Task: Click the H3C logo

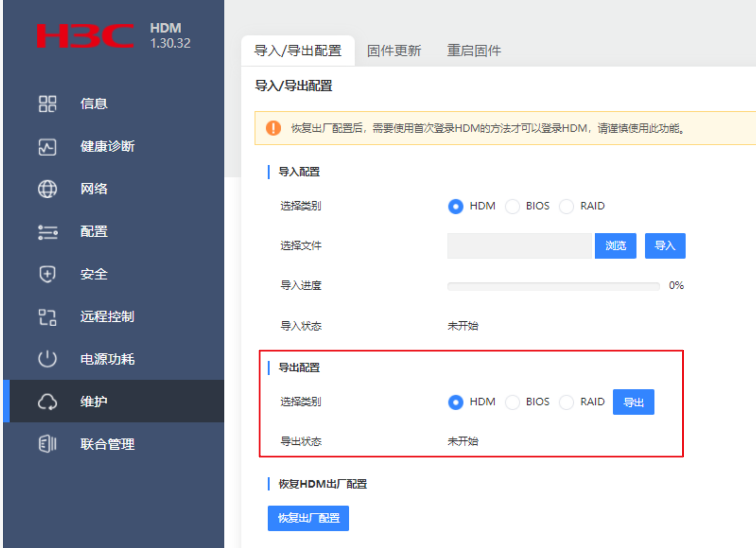Action: pyautogui.click(x=85, y=36)
